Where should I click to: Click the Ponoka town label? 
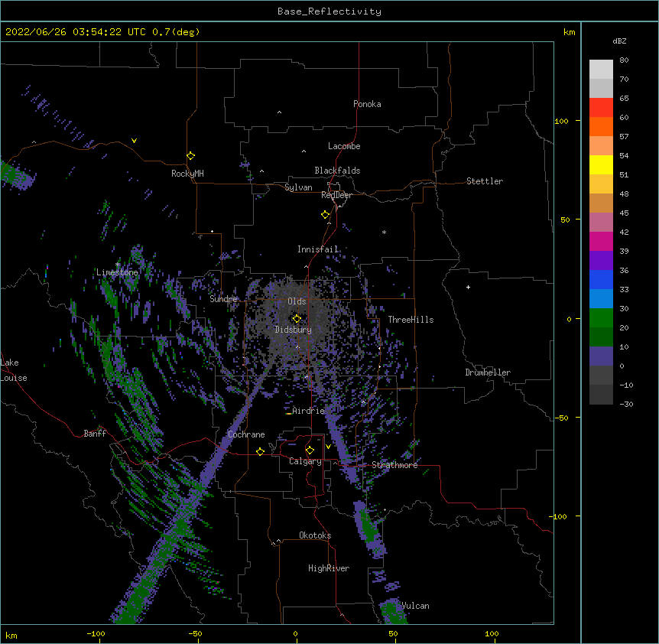(x=367, y=104)
